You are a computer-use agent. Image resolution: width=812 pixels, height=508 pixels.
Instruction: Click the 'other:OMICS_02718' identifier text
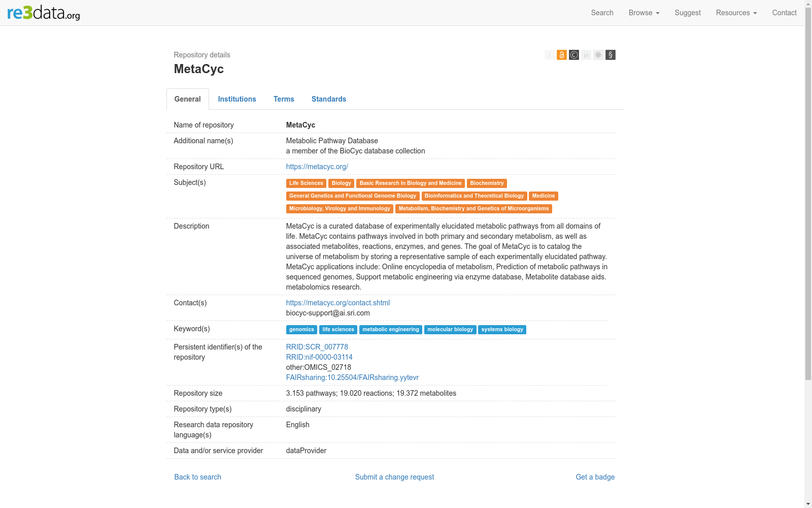tap(319, 367)
